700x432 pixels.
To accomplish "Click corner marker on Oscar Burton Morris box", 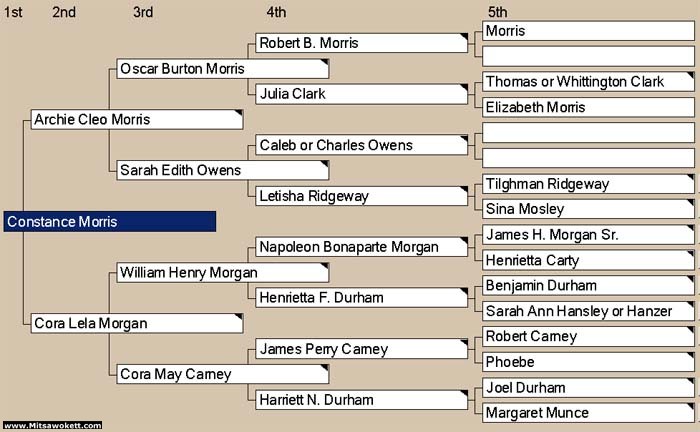I will [x=325, y=62].
